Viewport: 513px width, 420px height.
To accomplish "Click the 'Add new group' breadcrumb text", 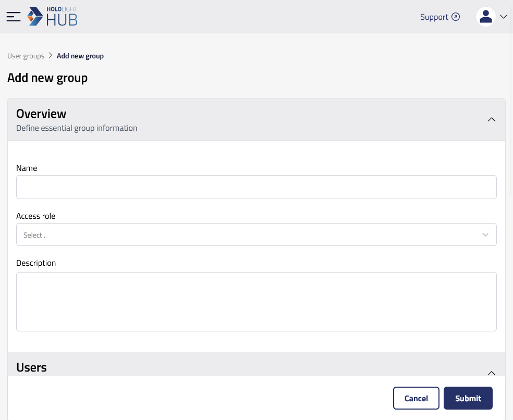I will point(80,56).
